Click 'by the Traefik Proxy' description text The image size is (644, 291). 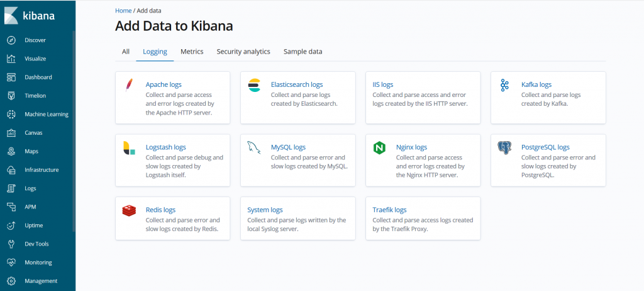[401, 229]
